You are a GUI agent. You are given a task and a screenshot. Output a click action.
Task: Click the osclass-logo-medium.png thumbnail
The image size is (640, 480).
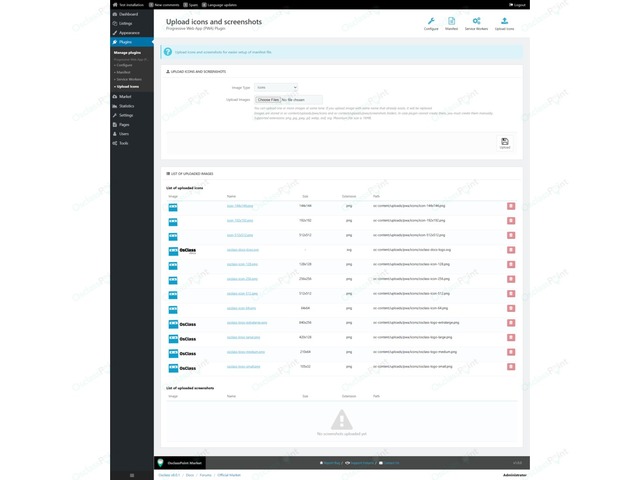click(x=182, y=353)
